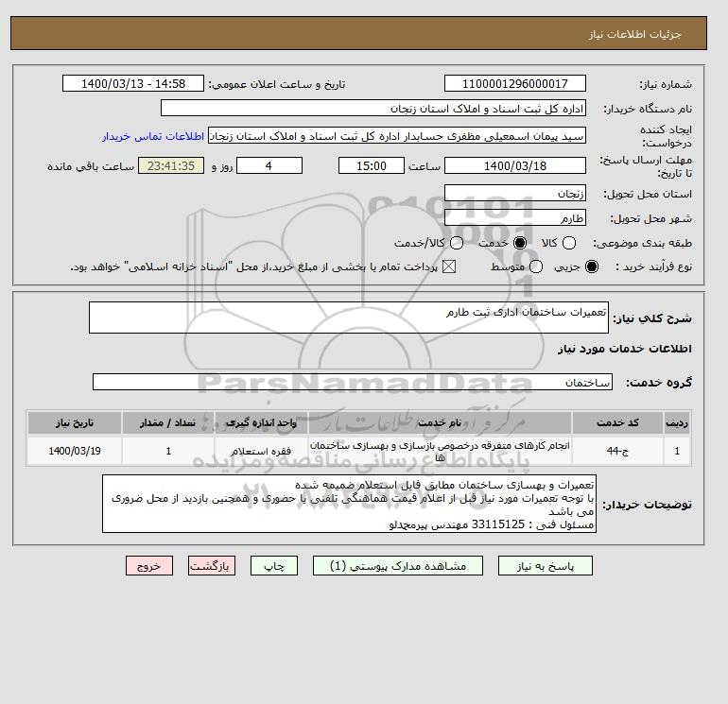Click the بازگشت back button

coord(212,566)
